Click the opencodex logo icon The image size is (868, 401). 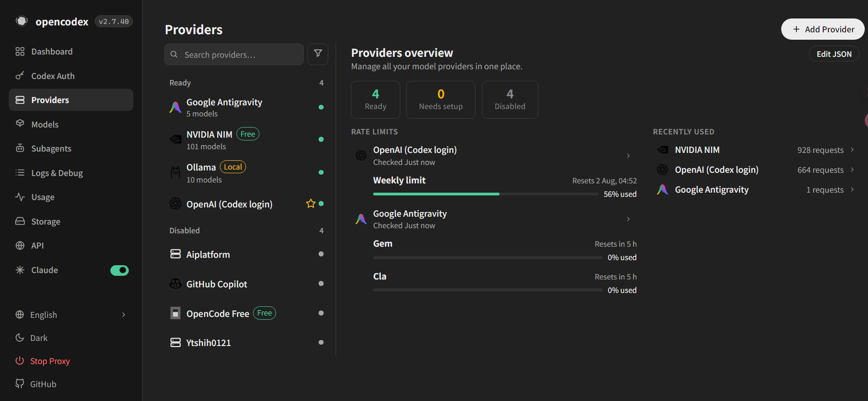(x=22, y=21)
